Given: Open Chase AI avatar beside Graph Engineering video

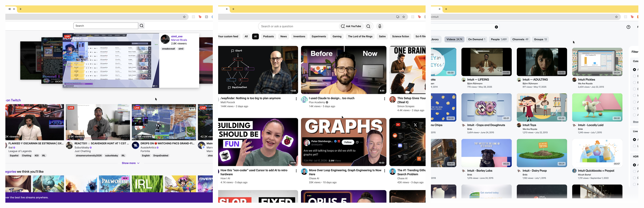Looking at the screenshot, I should [x=304, y=172].
